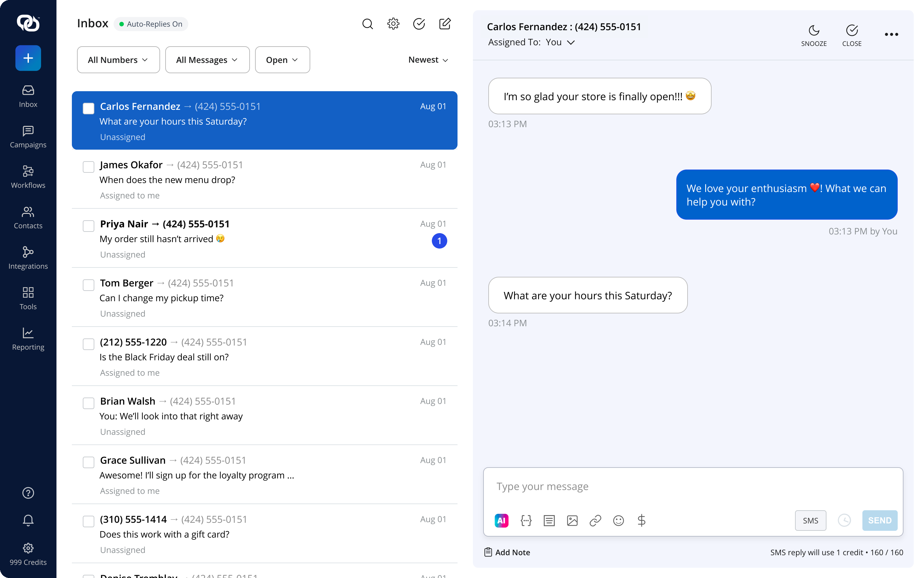This screenshot has width=924, height=578.
Task: Click the dollar sign payment icon
Action: [641, 520]
